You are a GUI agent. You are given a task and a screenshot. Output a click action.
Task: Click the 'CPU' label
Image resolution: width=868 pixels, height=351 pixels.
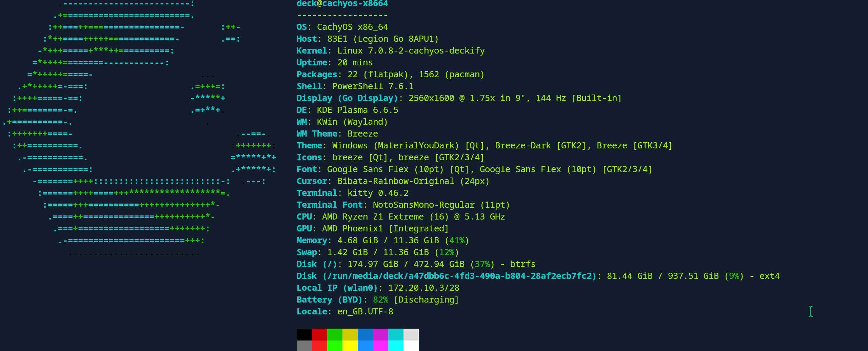click(304, 217)
